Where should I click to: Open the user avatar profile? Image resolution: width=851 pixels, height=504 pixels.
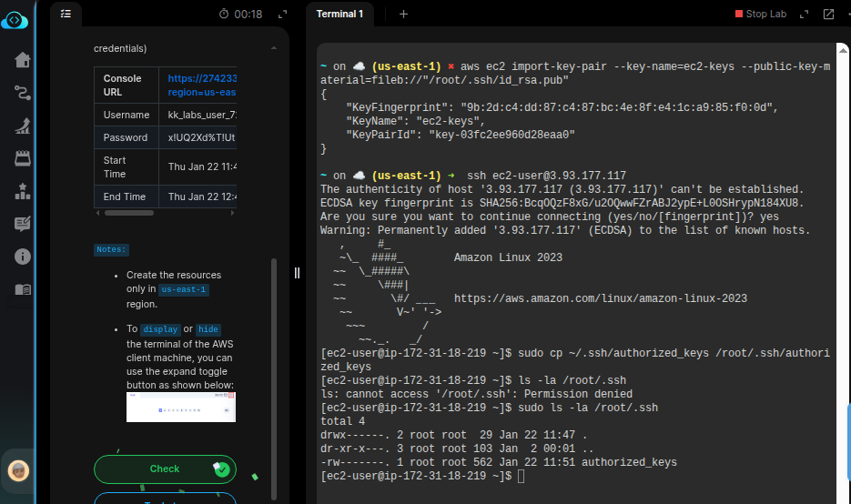18,470
